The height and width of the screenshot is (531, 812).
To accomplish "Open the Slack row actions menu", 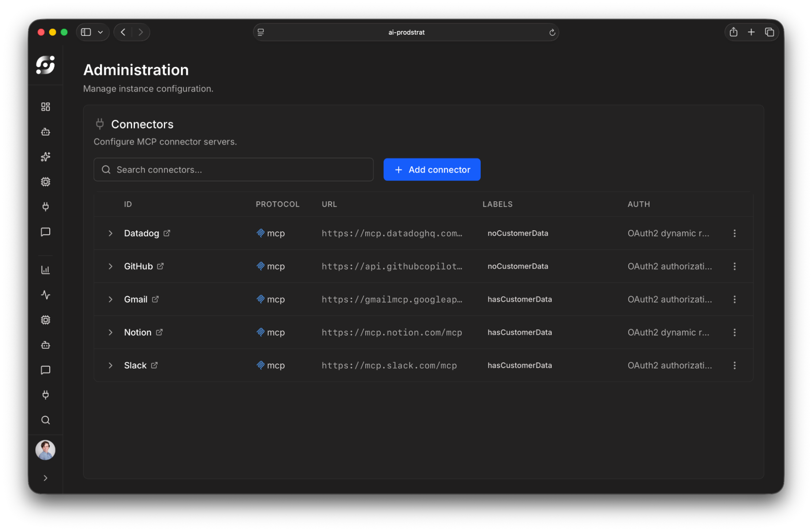I will (735, 365).
